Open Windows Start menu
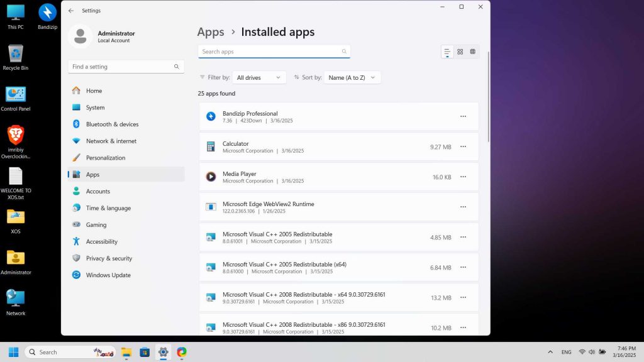Image resolution: width=644 pixels, height=362 pixels. point(14,352)
